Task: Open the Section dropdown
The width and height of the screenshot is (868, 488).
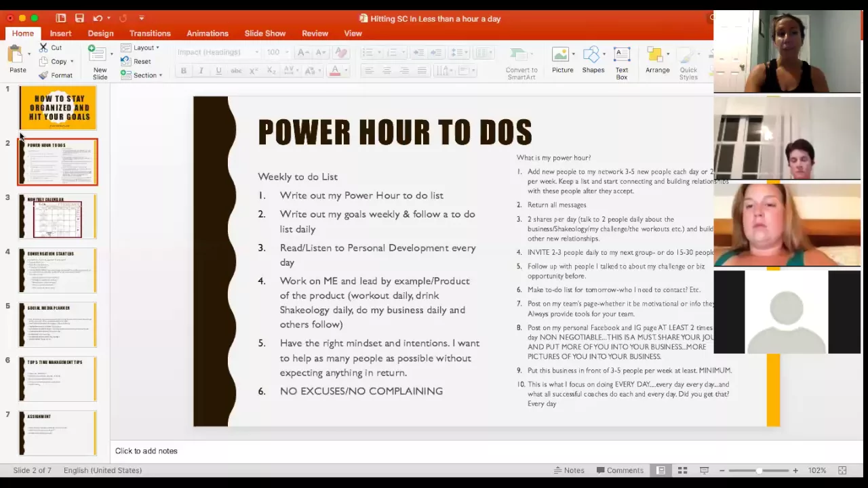Action: tap(141, 75)
